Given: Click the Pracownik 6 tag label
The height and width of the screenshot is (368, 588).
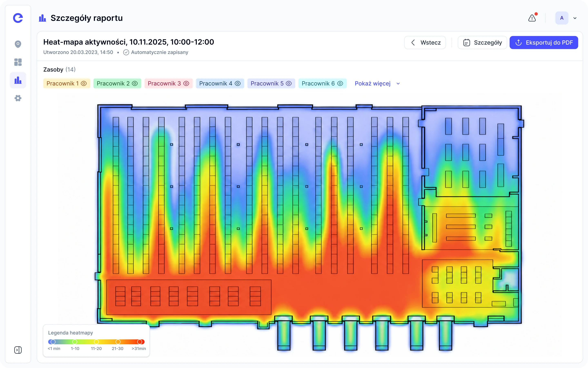Looking at the screenshot, I should tap(318, 83).
